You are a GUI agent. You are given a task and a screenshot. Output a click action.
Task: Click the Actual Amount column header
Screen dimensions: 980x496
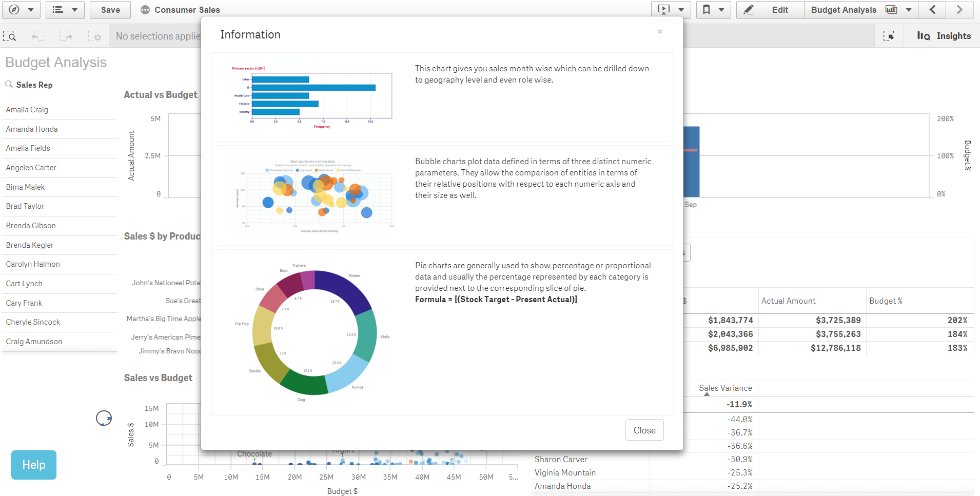[x=788, y=301]
